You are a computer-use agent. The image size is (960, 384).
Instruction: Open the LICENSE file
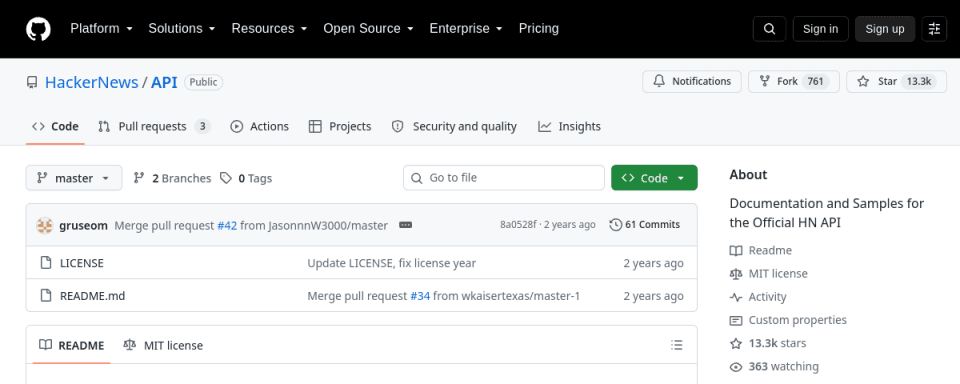click(x=82, y=263)
